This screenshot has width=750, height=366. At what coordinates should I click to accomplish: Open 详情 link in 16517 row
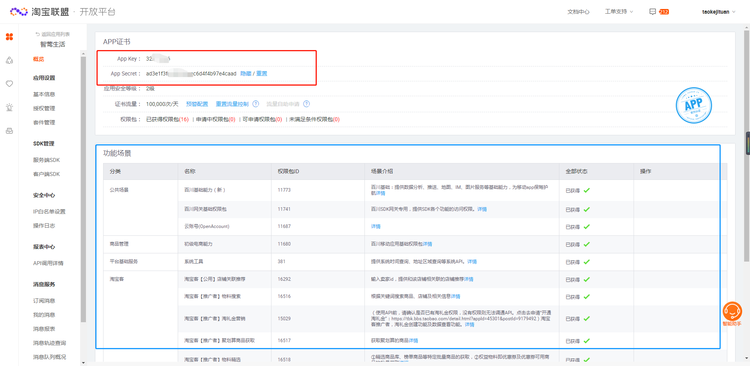(x=413, y=341)
